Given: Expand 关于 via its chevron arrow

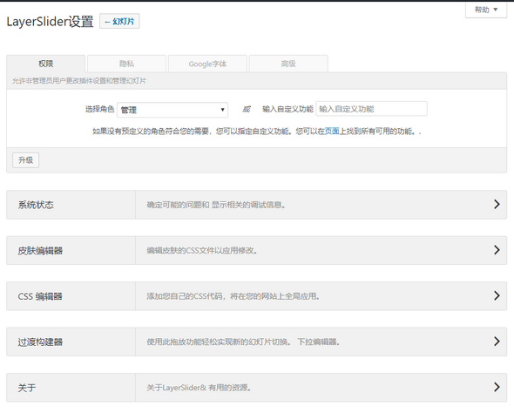Looking at the screenshot, I should tap(497, 387).
